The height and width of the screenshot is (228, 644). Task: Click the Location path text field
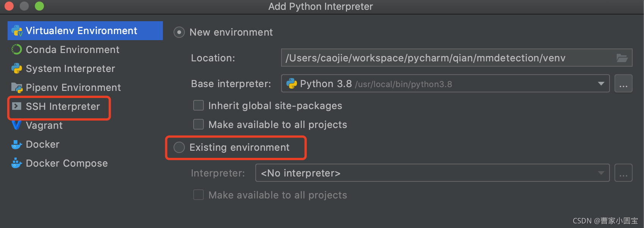pyautogui.click(x=447, y=58)
